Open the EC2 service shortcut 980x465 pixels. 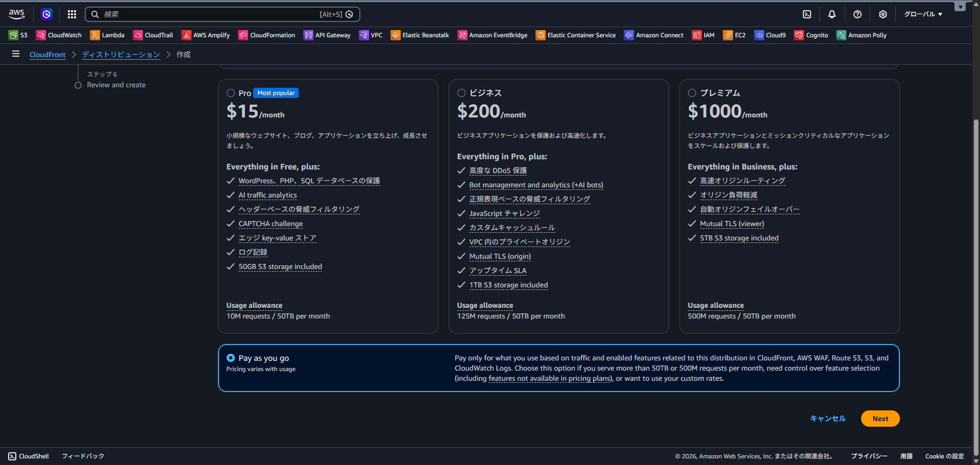tap(734, 35)
